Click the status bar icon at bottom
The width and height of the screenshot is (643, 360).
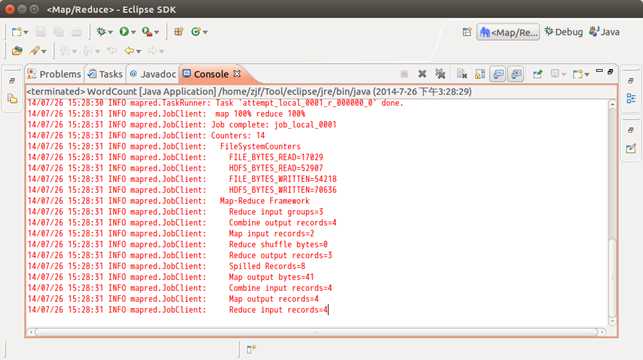251,349
